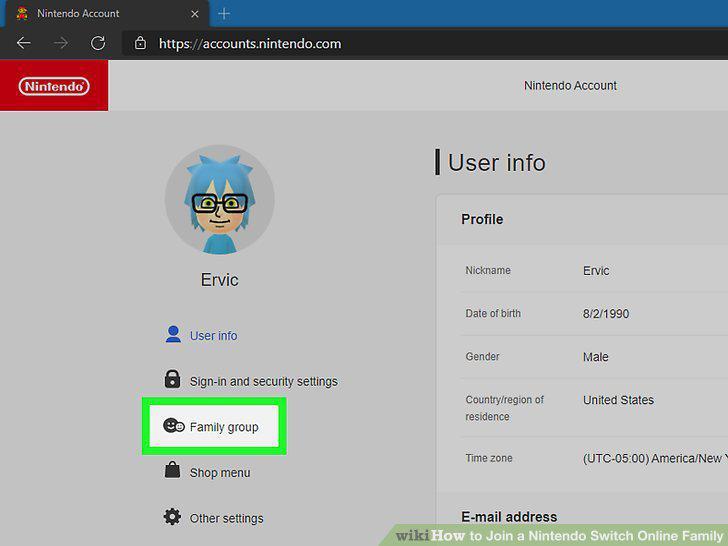Open the Other settings menu item
The height and width of the screenshot is (546, 728).
point(227,518)
